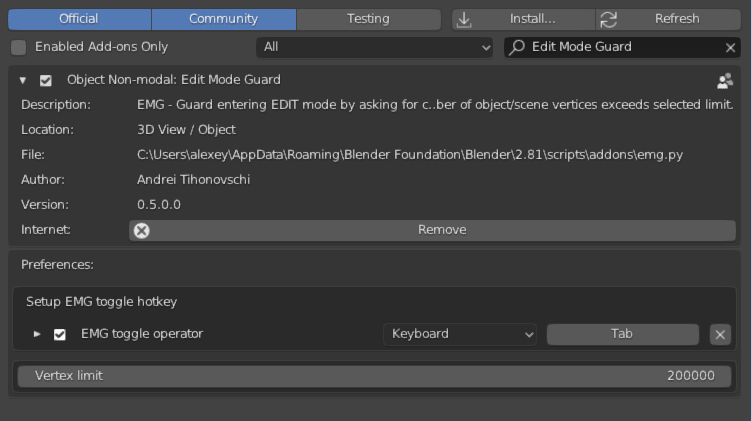752x421 pixels.
Task: Open the All category dropdown
Action: [x=376, y=47]
